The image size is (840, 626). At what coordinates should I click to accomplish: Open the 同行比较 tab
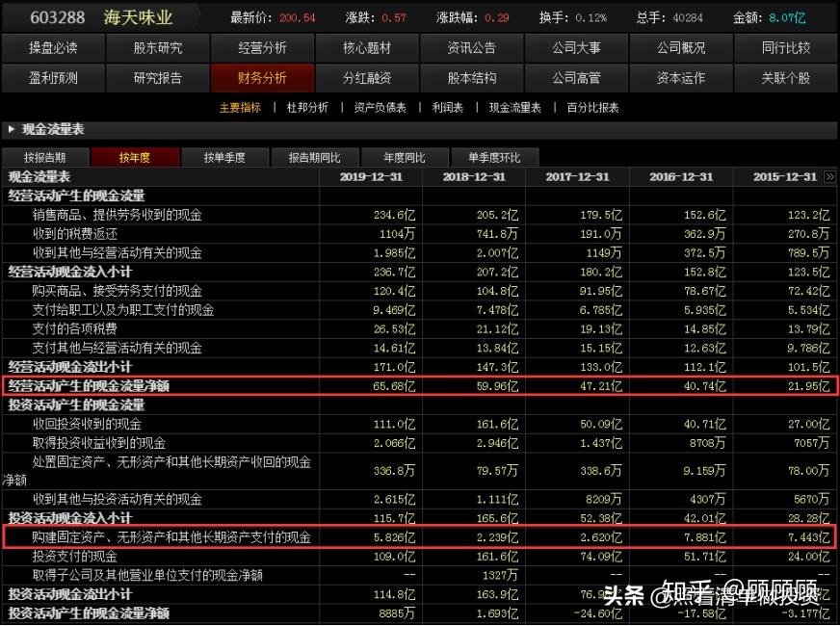786,48
